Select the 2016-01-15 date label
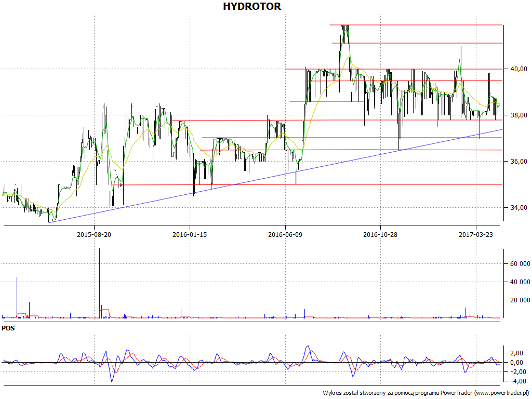The width and height of the screenshot is (532, 399). (189, 234)
